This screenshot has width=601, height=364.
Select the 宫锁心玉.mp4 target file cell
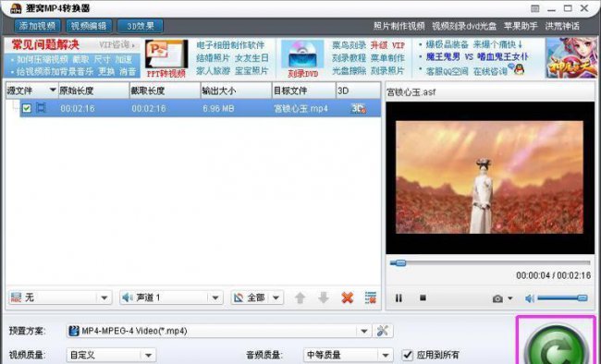300,108
